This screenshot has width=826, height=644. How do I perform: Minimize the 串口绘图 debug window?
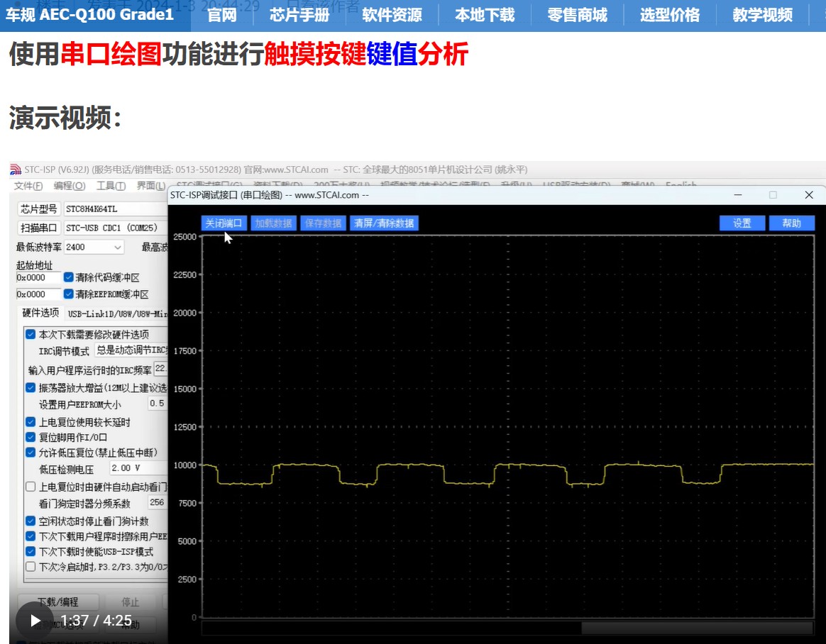tap(738, 195)
